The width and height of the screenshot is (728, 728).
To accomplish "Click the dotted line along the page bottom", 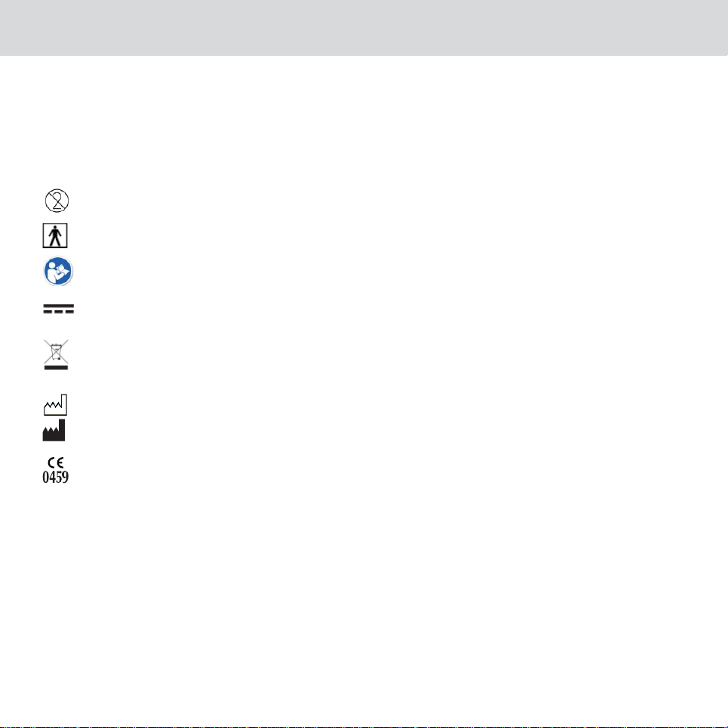I will coord(364,726).
